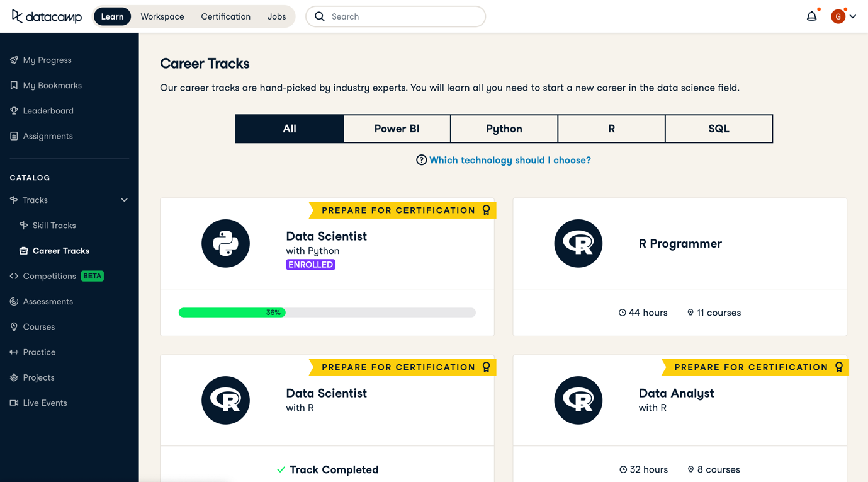Click the Assignments list icon
The height and width of the screenshot is (482, 868).
pyautogui.click(x=14, y=135)
